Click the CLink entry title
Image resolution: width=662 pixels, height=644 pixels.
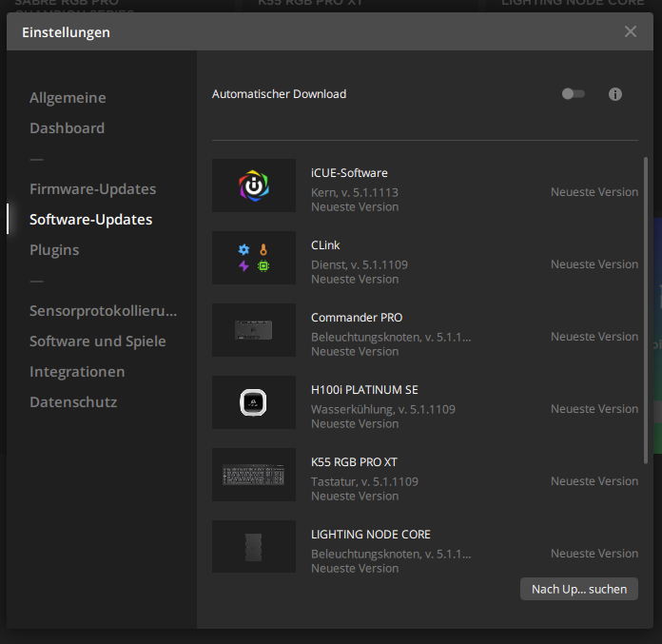tap(325, 245)
